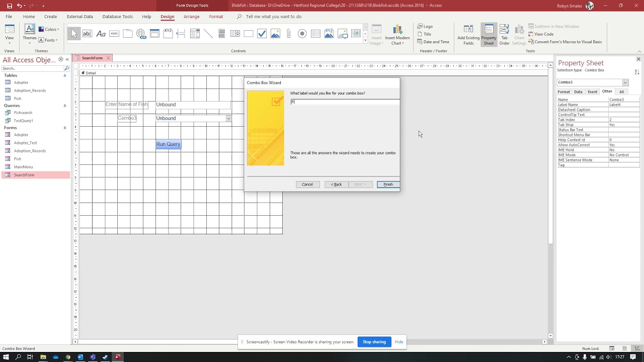Collapse the Forms group in navigation
The width and height of the screenshot is (644, 362).
64,128
